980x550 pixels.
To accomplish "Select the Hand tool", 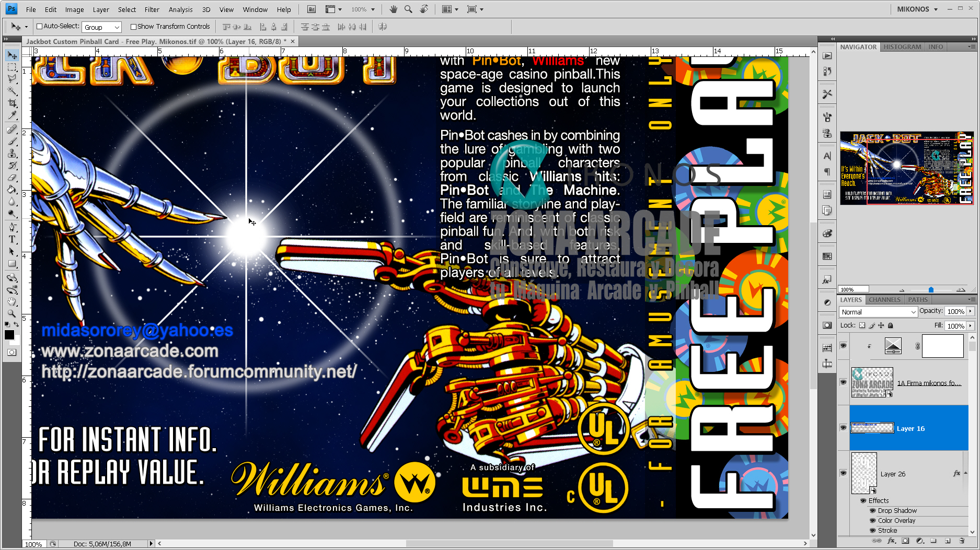I will coord(11,301).
